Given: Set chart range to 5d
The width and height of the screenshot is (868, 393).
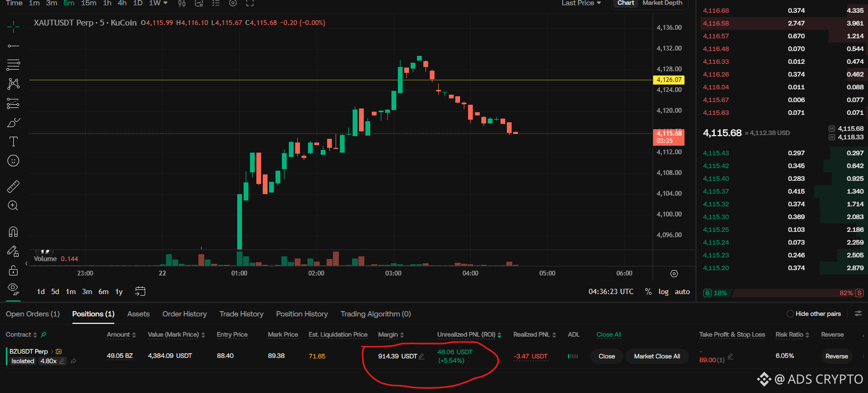Looking at the screenshot, I should click(x=55, y=291).
